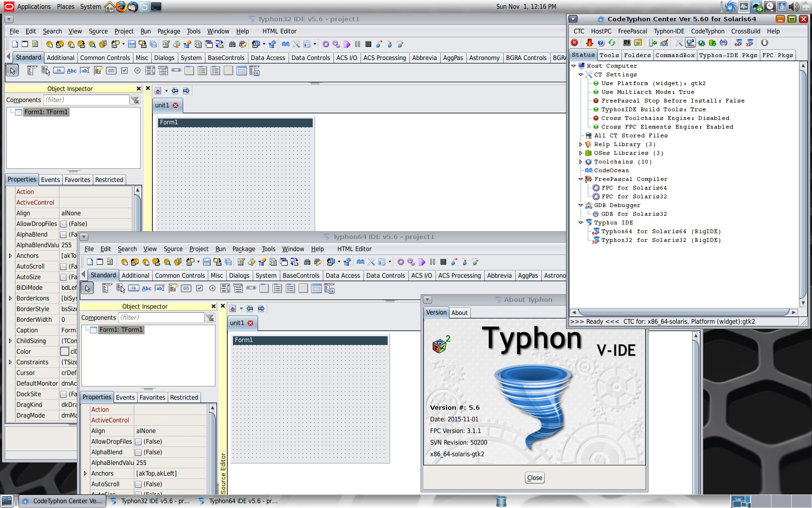Select Form1: TForm1 in Typhon64 component tree
The width and height of the screenshot is (812, 508).
(x=121, y=330)
